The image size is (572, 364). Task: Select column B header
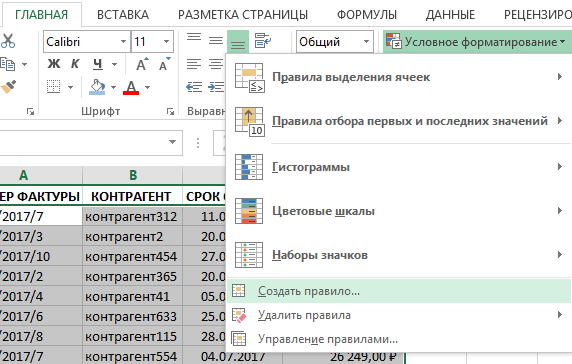tap(133, 175)
